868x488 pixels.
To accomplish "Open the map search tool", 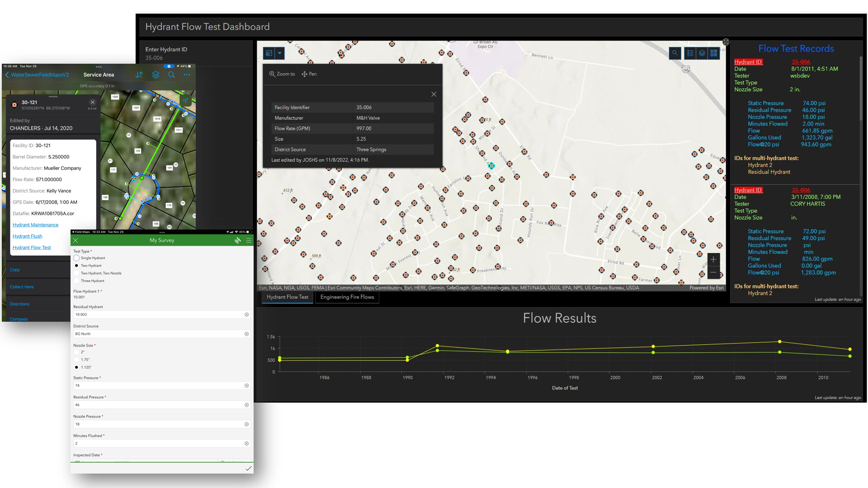I will click(675, 53).
